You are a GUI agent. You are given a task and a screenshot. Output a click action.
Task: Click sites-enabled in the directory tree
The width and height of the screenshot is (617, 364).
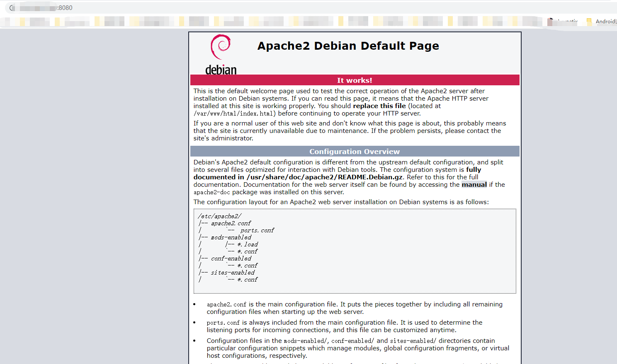[233, 272]
